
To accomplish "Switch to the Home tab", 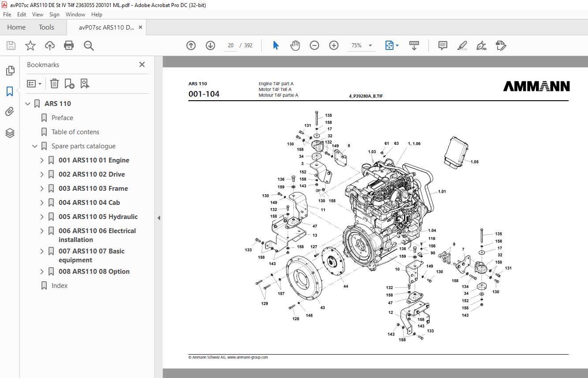I will click(16, 27).
